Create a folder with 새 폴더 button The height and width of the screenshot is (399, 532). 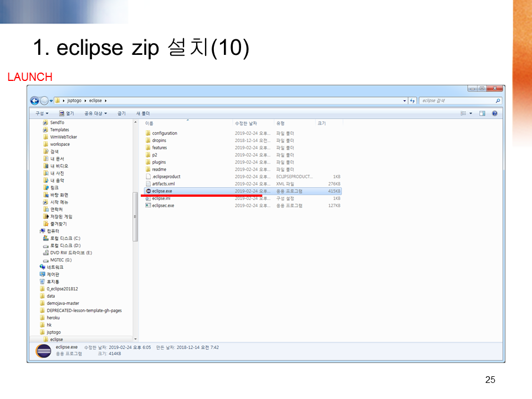143,113
